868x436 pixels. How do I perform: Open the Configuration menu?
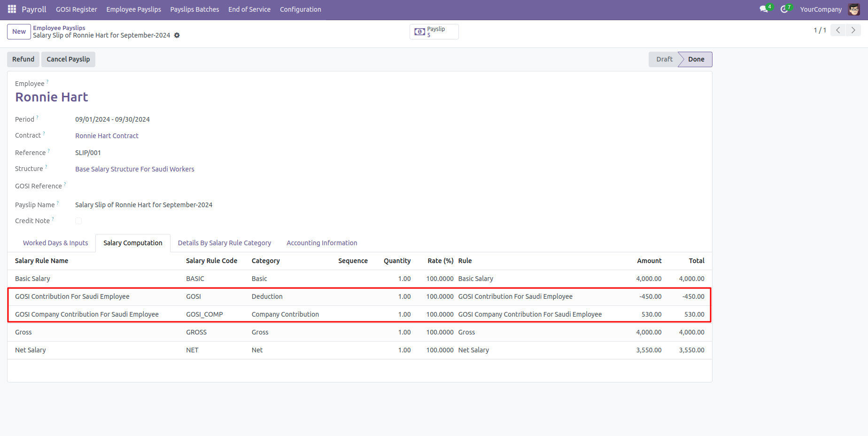pos(300,9)
